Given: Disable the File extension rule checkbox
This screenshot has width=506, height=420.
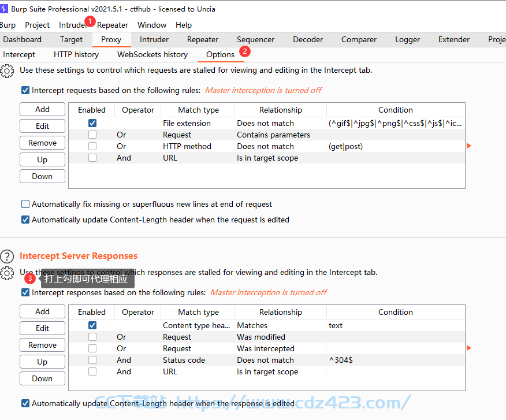Looking at the screenshot, I should pos(92,123).
